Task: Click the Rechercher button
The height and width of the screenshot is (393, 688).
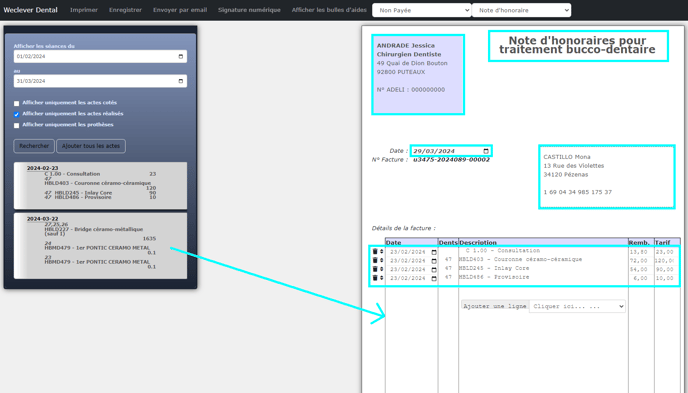Action: (34, 146)
